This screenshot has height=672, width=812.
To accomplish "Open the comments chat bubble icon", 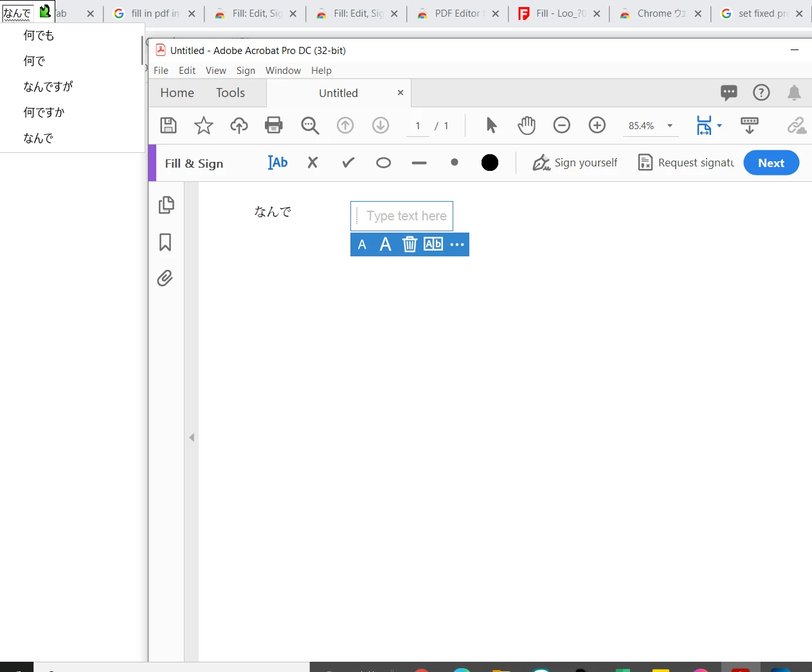I will point(728,93).
